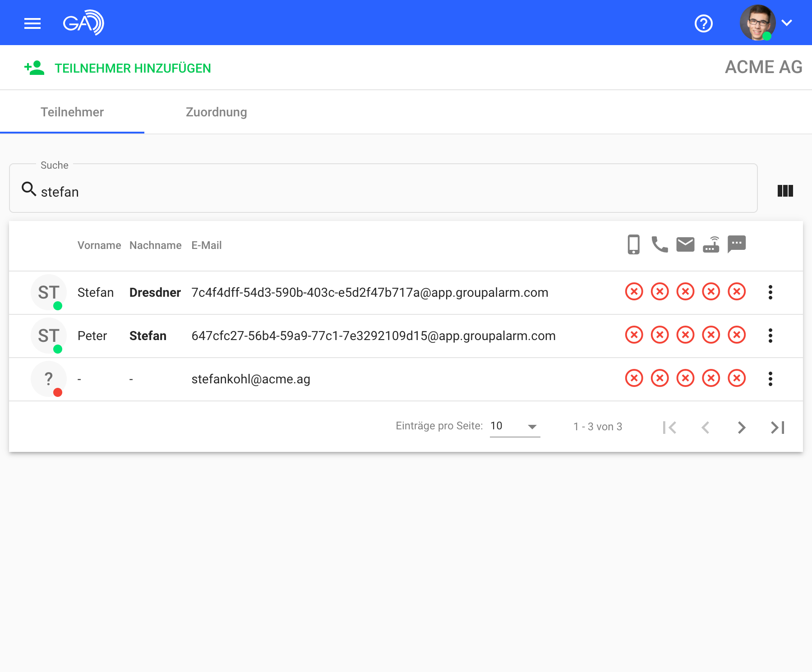The image size is (812, 672).
Task: Click the mobile app column header icon
Action: click(x=633, y=245)
